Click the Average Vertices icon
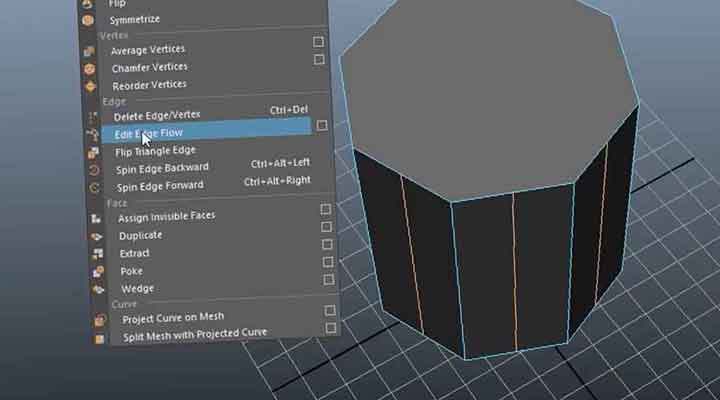This screenshot has height=400, width=720. click(89, 51)
